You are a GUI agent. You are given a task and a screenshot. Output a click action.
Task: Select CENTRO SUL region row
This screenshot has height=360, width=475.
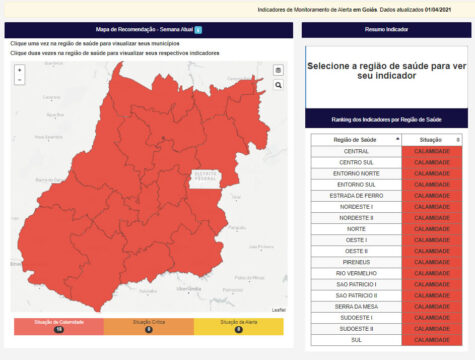[386, 162]
